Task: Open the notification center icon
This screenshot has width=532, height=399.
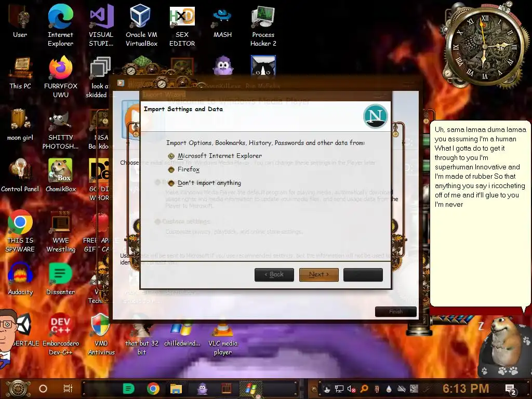Action: point(510,389)
